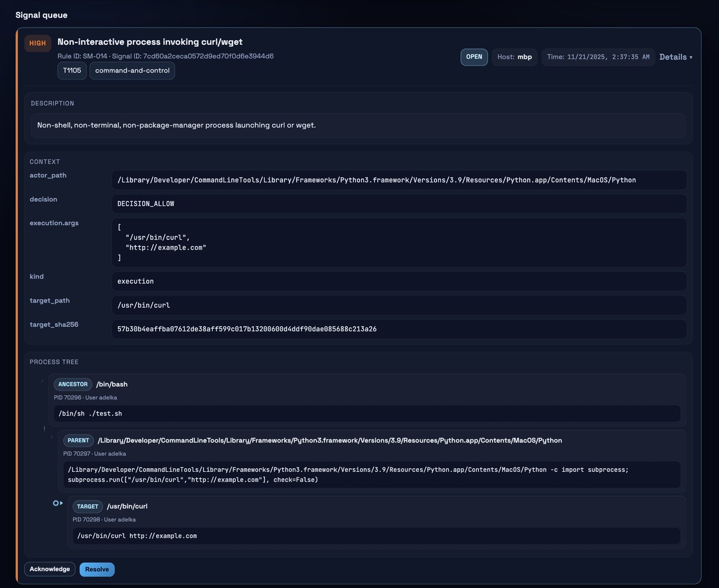This screenshot has width=719, height=588.
Task: Click the CONTEXT section label
Action: [x=45, y=162]
